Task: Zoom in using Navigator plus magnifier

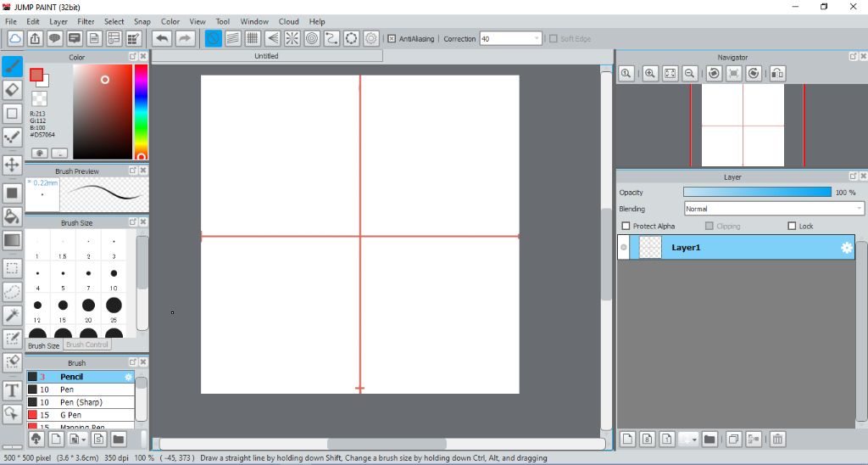Action: pos(650,73)
